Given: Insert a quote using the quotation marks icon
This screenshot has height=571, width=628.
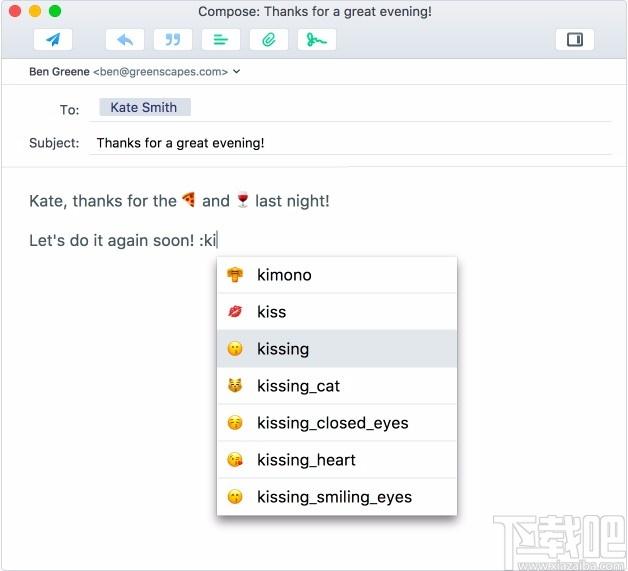Looking at the screenshot, I should click(x=173, y=40).
